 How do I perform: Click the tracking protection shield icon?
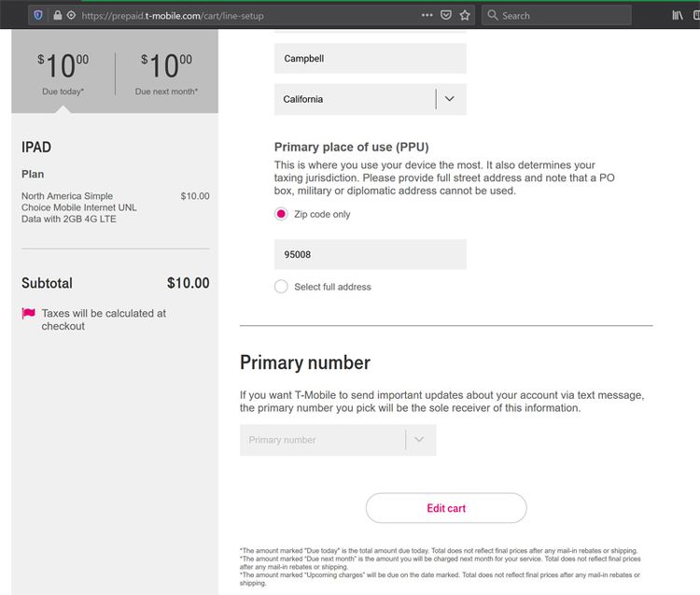38,15
